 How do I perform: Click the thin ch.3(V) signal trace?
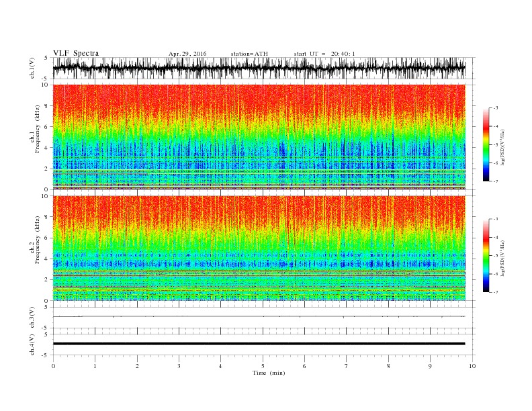(x=259, y=316)
